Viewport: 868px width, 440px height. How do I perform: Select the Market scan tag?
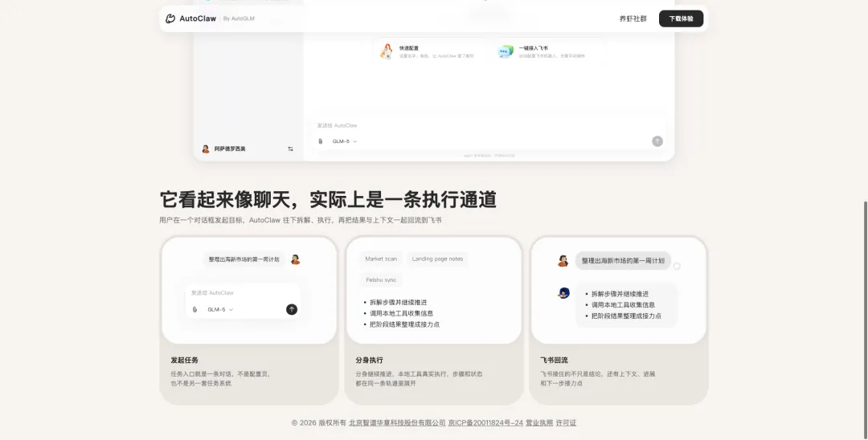(x=381, y=259)
